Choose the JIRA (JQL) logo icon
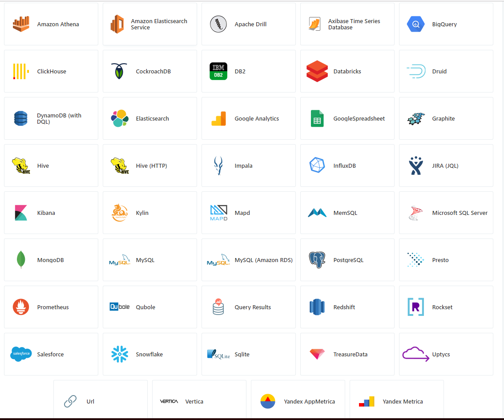Image resolution: width=504 pixels, height=420 pixels. point(416,166)
